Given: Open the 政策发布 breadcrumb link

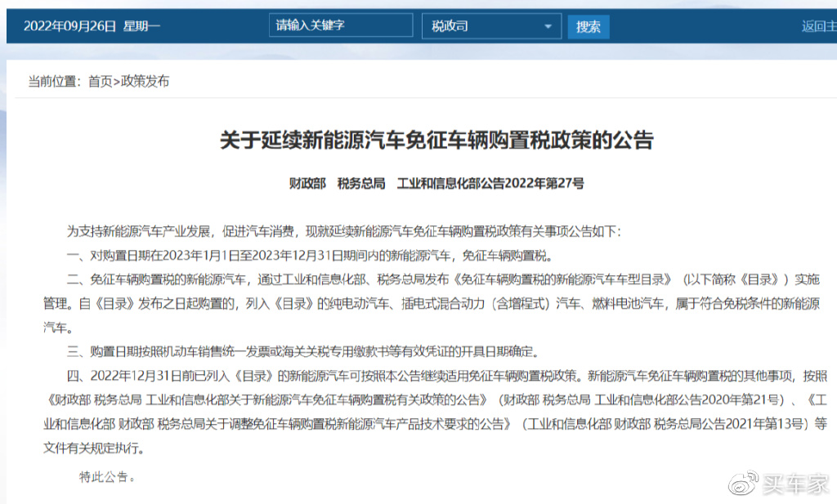Looking at the screenshot, I should tap(145, 81).
